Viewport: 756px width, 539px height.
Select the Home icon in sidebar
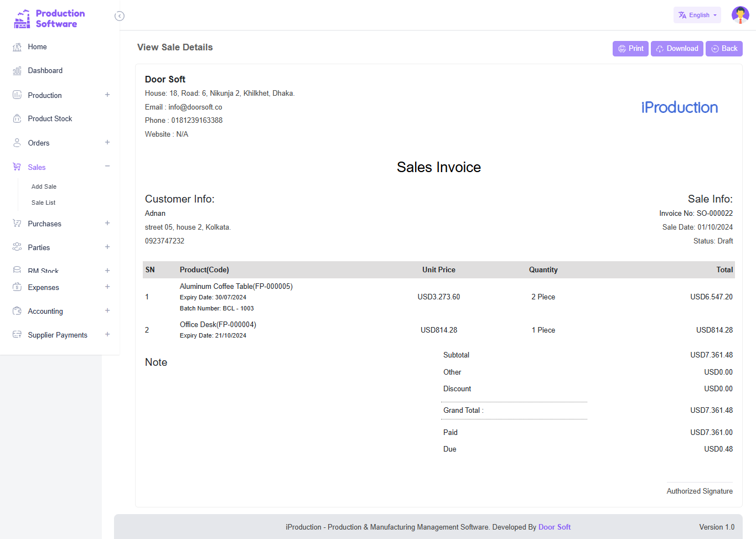pyautogui.click(x=17, y=47)
